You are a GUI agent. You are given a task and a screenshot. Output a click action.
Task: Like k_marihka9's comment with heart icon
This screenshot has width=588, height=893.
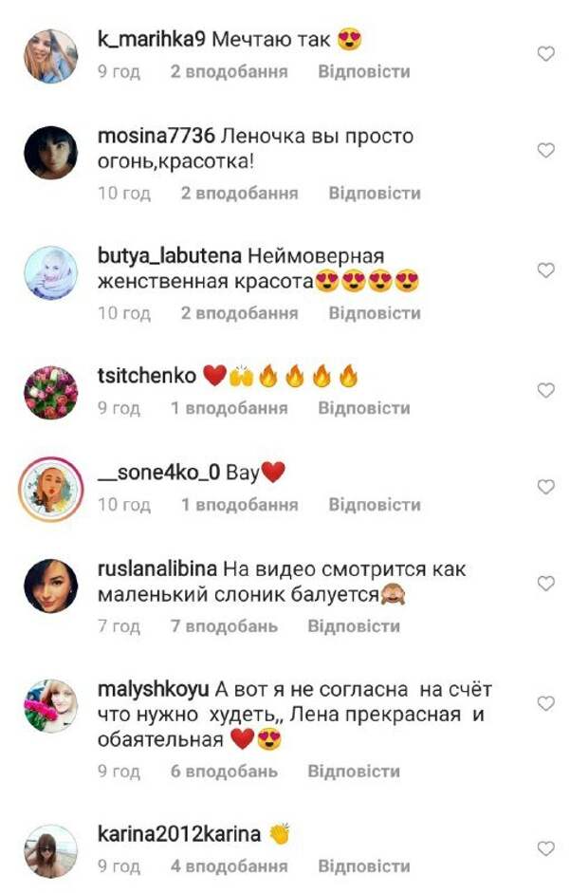point(546,54)
